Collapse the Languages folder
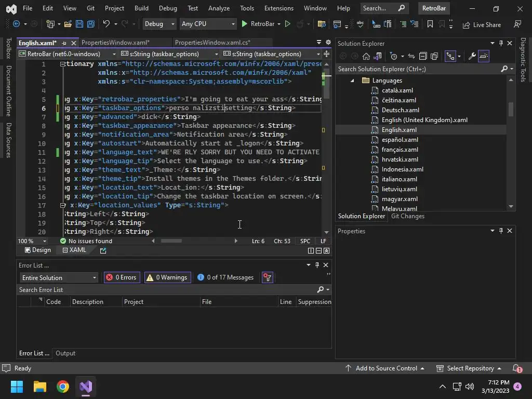Screen dimensions: 532x399 (352, 81)
